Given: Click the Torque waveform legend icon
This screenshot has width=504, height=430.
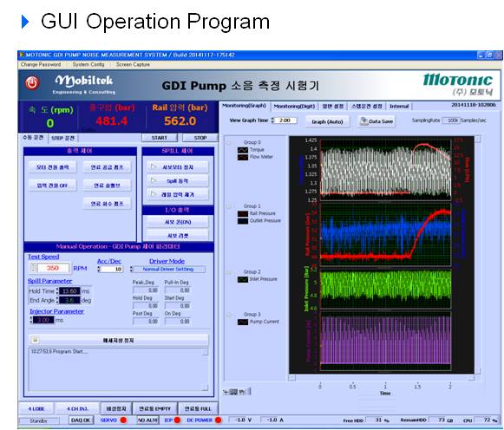Looking at the screenshot, I should click(x=243, y=150).
